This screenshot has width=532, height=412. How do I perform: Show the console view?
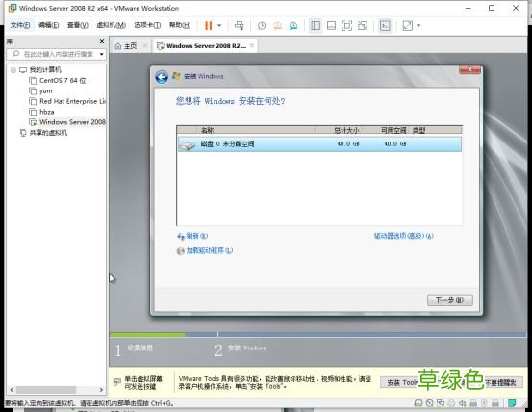[385, 25]
